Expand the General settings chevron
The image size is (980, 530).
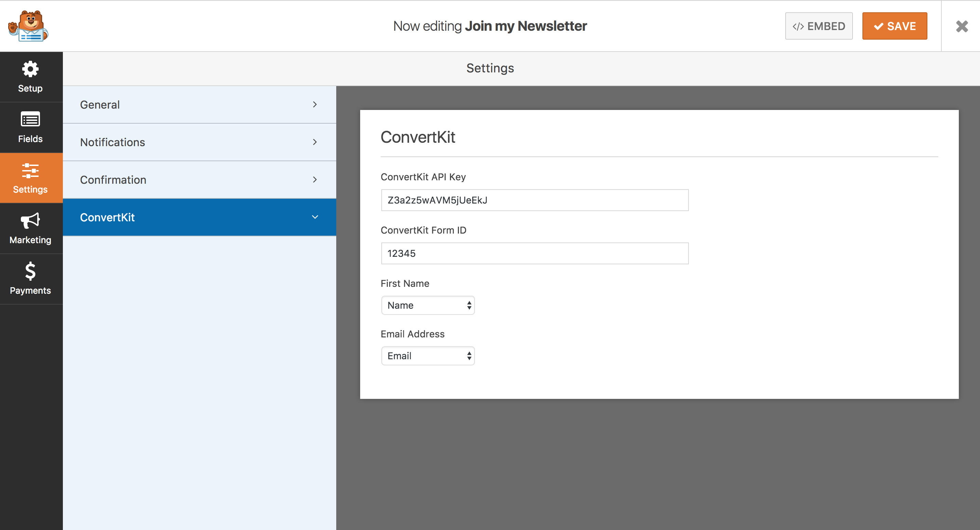[315, 104]
